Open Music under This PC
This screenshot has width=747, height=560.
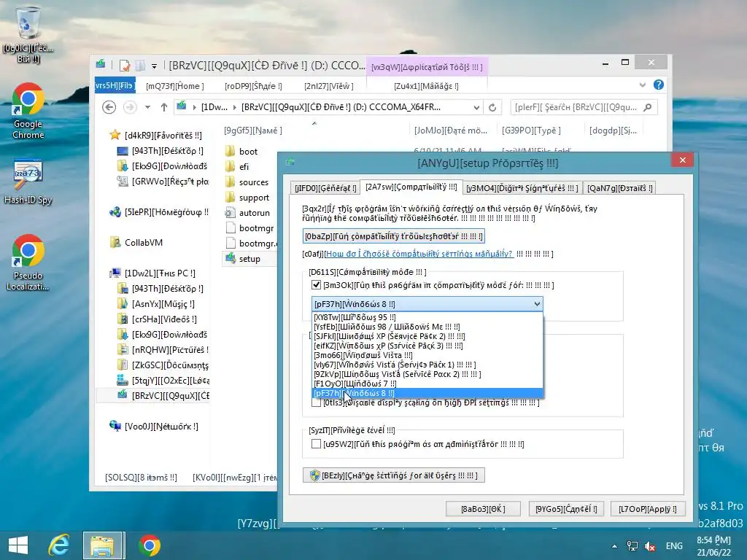click(x=156, y=304)
